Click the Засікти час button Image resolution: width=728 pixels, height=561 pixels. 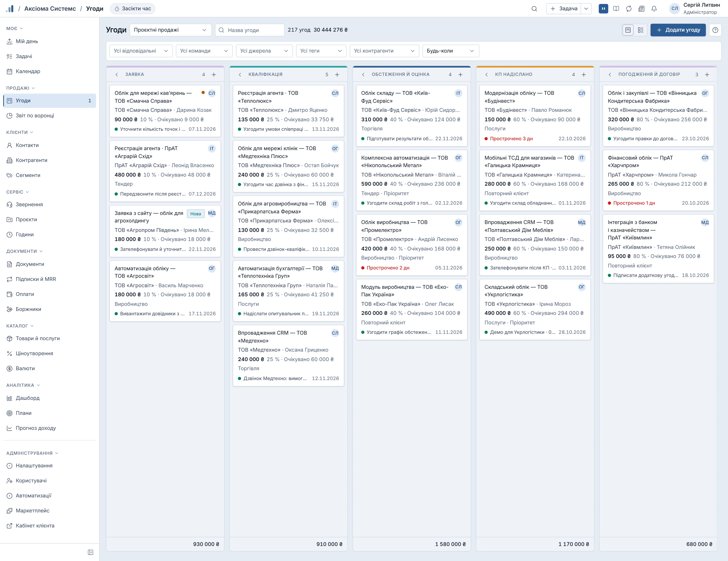[133, 9]
